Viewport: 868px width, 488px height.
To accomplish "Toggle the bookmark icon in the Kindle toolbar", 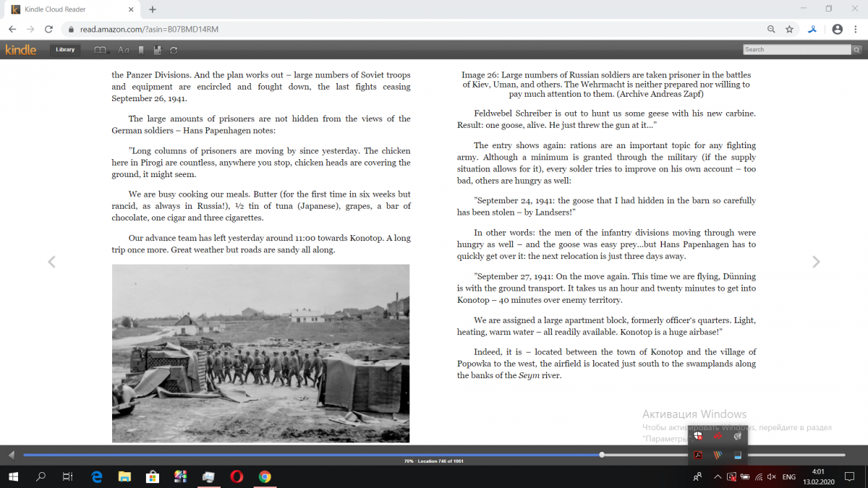I will click(x=141, y=50).
